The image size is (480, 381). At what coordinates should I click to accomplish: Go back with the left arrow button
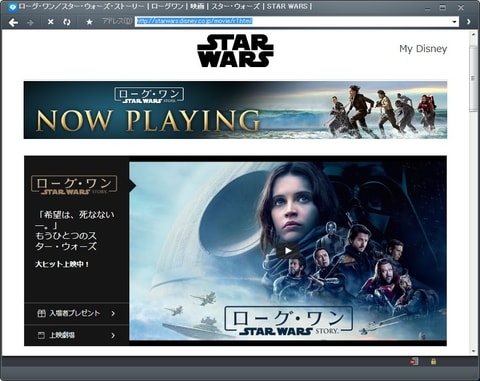(x=13, y=22)
